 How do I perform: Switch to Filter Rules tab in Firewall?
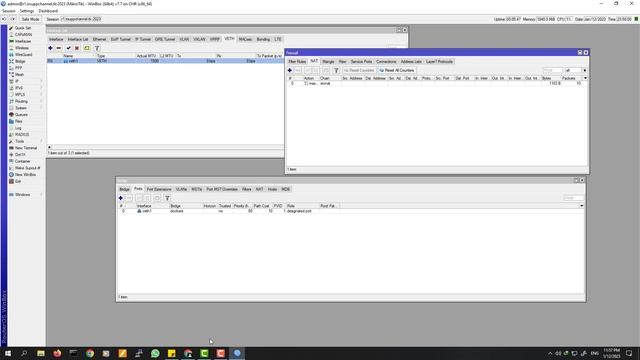[x=297, y=62]
